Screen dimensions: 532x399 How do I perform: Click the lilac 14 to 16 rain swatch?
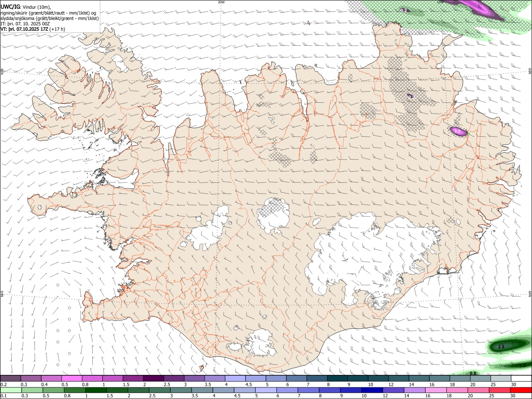tap(415, 390)
